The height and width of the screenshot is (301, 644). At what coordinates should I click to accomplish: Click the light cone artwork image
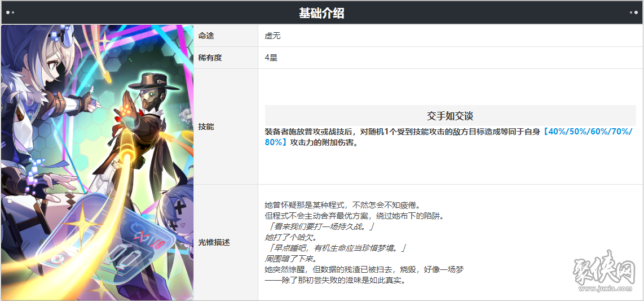click(98, 163)
